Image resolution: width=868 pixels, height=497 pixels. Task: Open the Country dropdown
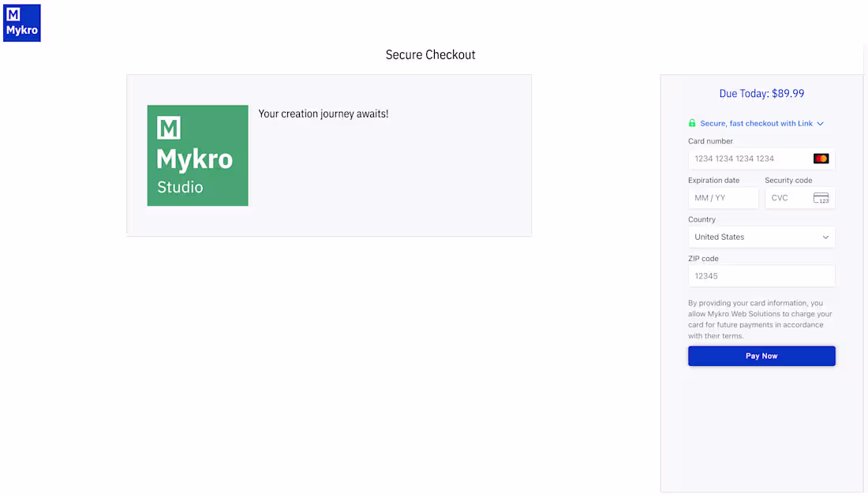tap(761, 237)
